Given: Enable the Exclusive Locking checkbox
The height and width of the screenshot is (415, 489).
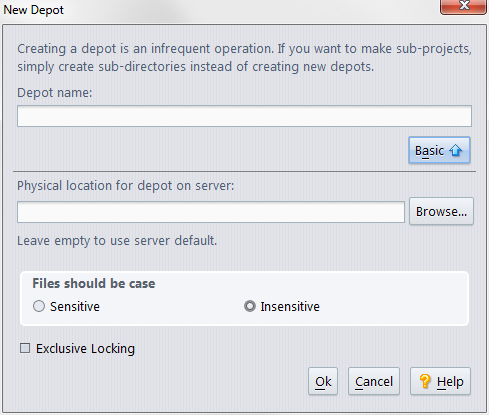Looking at the screenshot, I should coord(25,348).
